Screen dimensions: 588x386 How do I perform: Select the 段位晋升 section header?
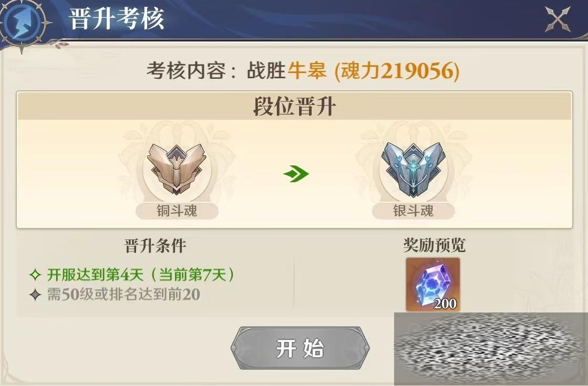[x=294, y=107]
